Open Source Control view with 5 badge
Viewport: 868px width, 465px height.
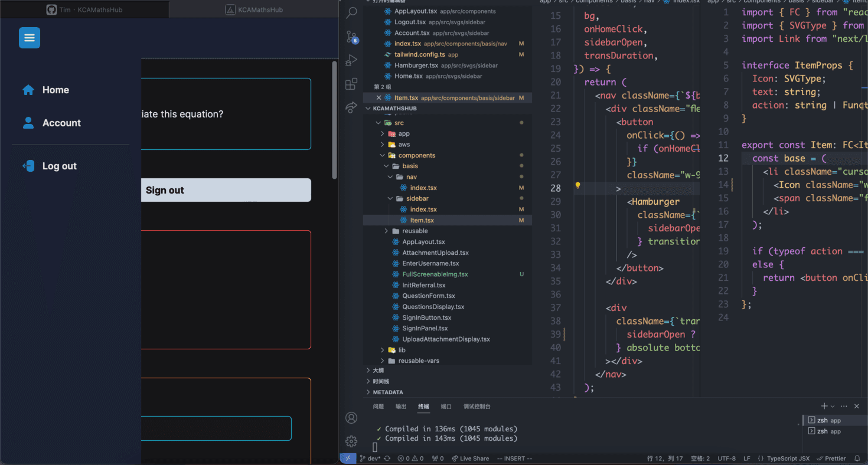pyautogui.click(x=351, y=37)
